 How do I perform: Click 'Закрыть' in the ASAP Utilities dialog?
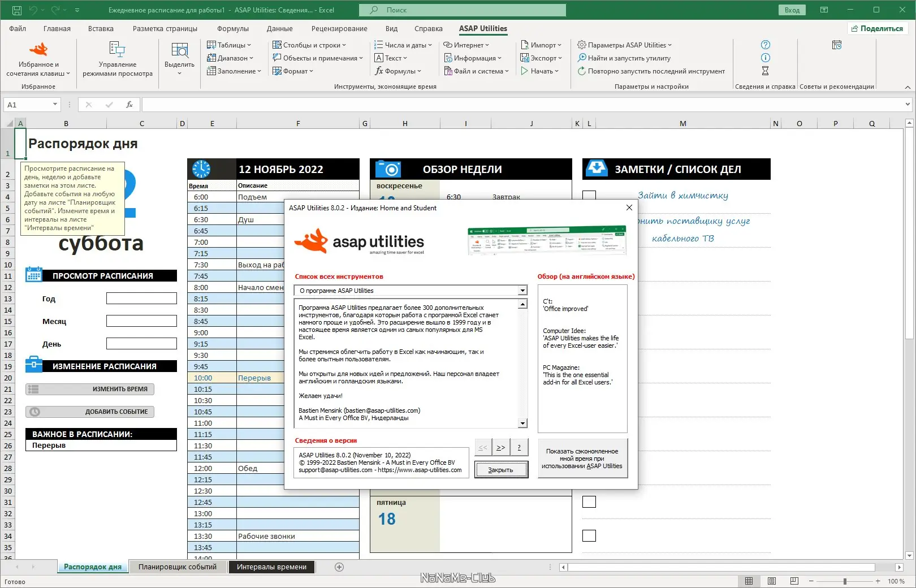coord(501,470)
